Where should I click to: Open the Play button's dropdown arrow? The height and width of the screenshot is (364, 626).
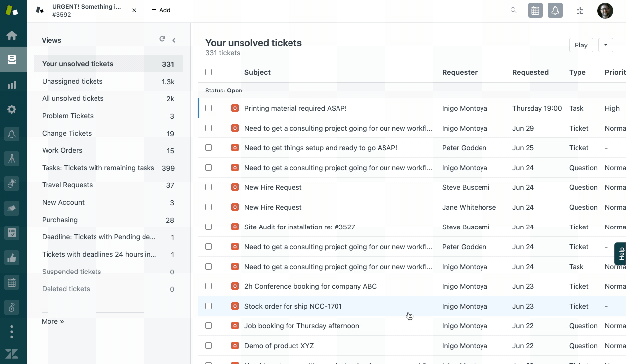[605, 45]
